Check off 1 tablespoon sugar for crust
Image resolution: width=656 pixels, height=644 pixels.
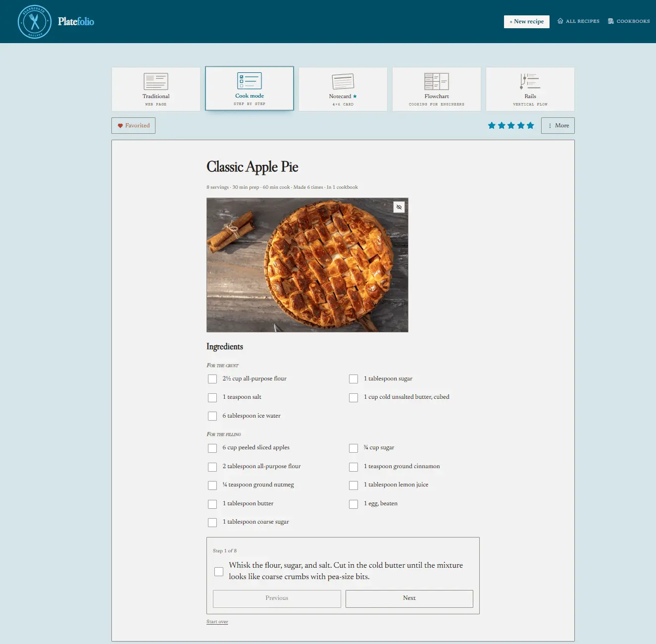tap(353, 379)
